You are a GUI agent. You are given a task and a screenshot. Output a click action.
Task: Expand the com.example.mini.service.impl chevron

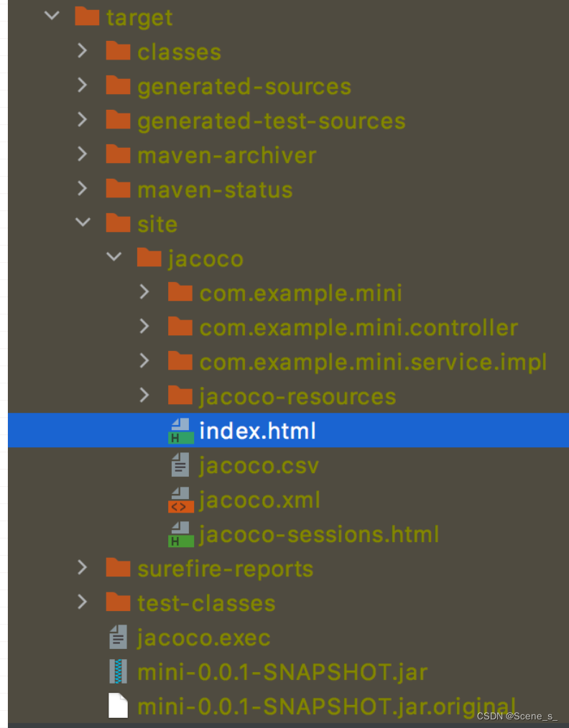144,360
